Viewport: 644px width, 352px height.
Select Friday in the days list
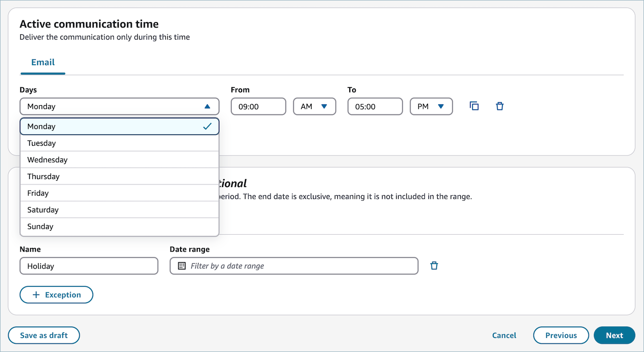(x=119, y=193)
